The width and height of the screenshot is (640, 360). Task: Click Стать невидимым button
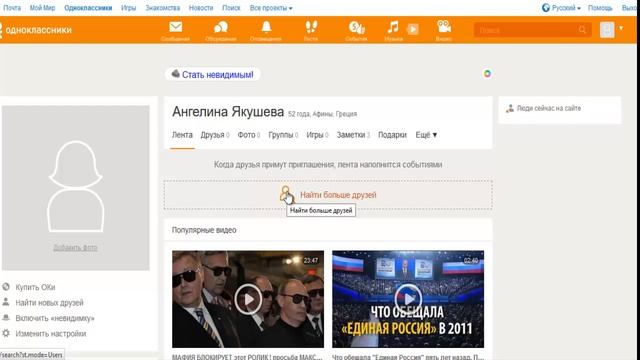click(x=213, y=74)
